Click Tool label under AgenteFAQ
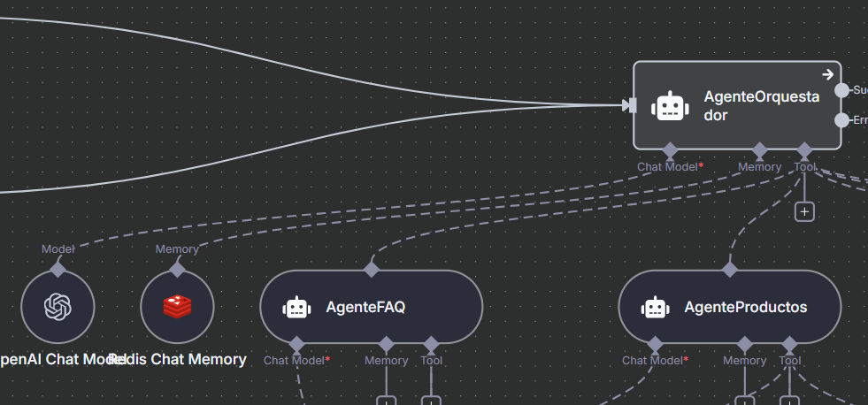The width and height of the screenshot is (868, 405). (x=431, y=361)
